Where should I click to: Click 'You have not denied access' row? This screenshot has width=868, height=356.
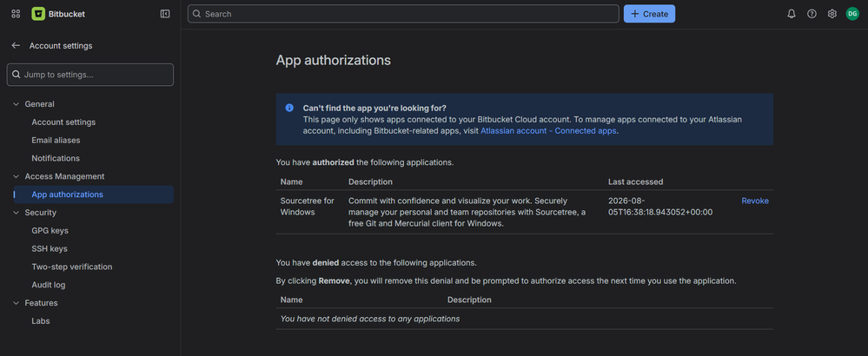(524, 319)
